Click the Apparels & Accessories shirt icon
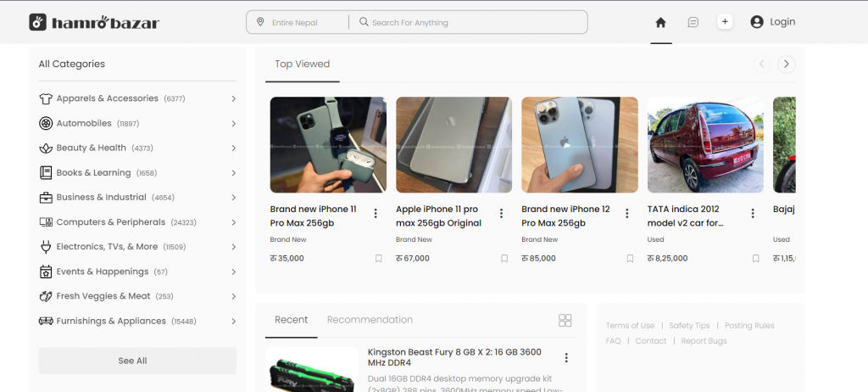868x392 pixels. [x=46, y=98]
